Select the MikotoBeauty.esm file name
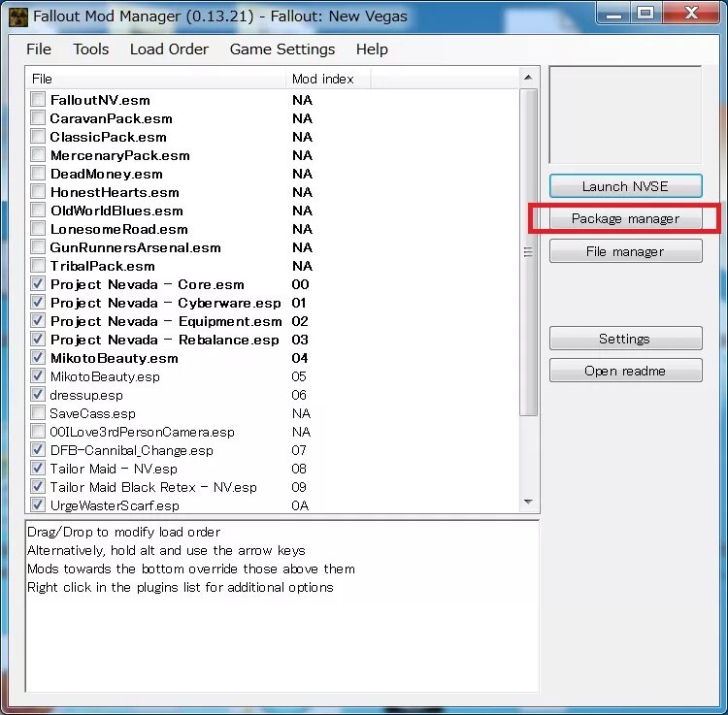728x715 pixels. 115,358
